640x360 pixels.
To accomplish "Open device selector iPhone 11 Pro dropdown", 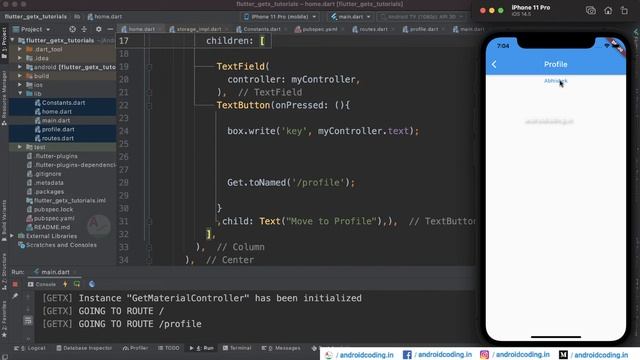I will (280, 17).
